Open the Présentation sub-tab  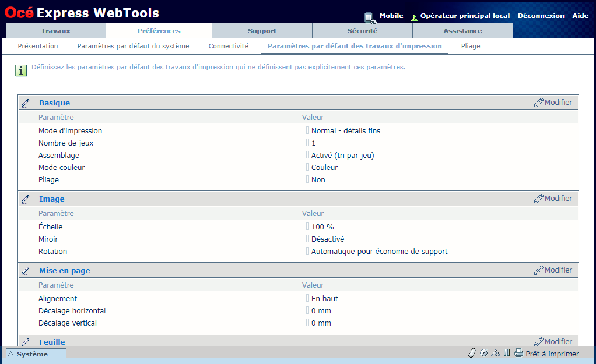(x=38, y=46)
